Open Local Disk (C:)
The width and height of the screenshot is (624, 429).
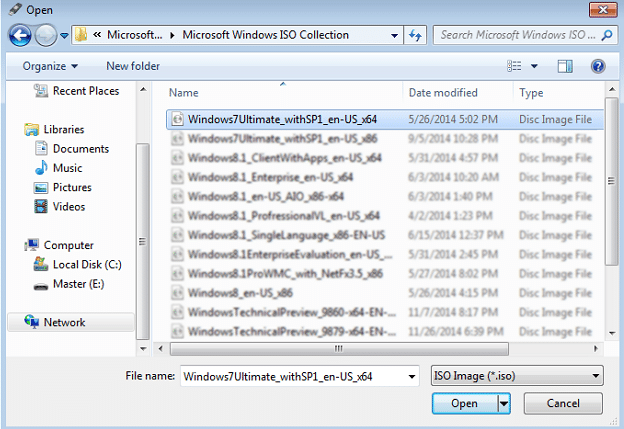[x=78, y=265]
